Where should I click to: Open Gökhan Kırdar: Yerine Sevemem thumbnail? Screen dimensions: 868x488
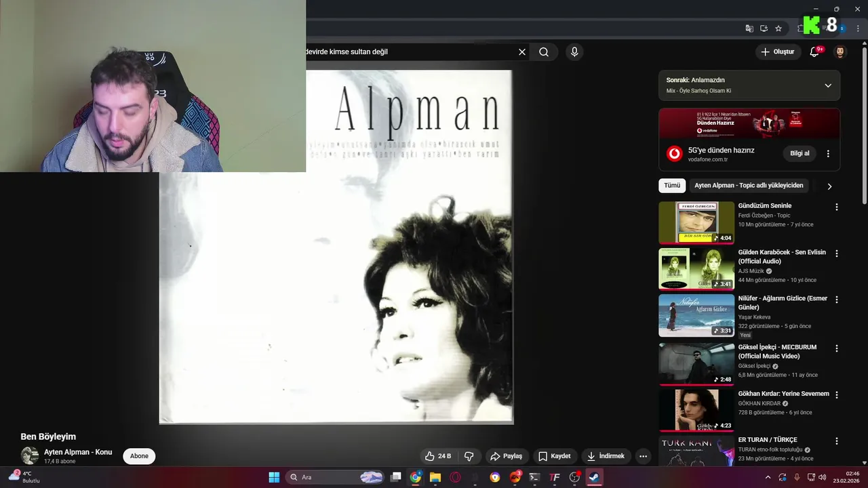click(696, 410)
